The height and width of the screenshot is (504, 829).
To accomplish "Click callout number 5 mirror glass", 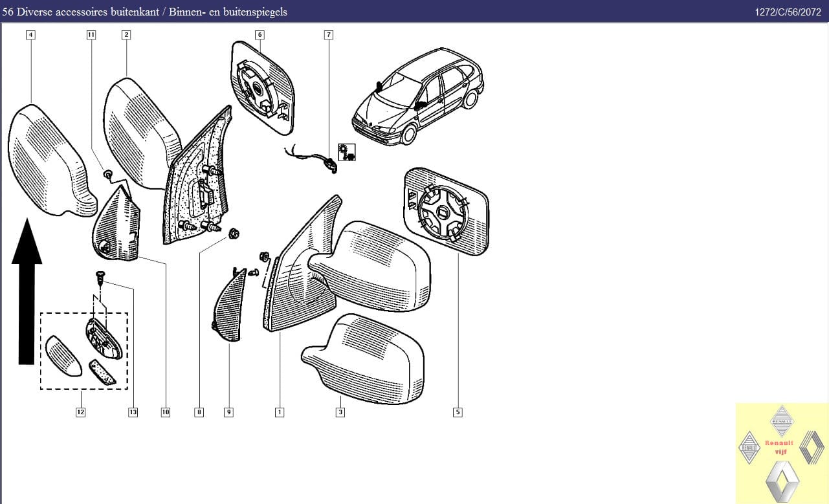I will (x=458, y=412).
